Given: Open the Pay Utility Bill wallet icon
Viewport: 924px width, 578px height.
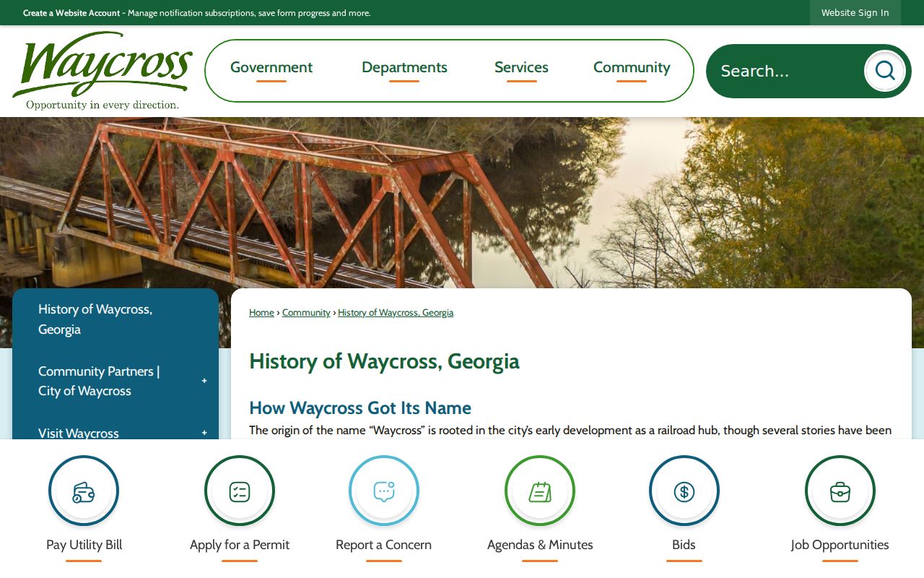Looking at the screenshot, I should click(x=84, y=491).
